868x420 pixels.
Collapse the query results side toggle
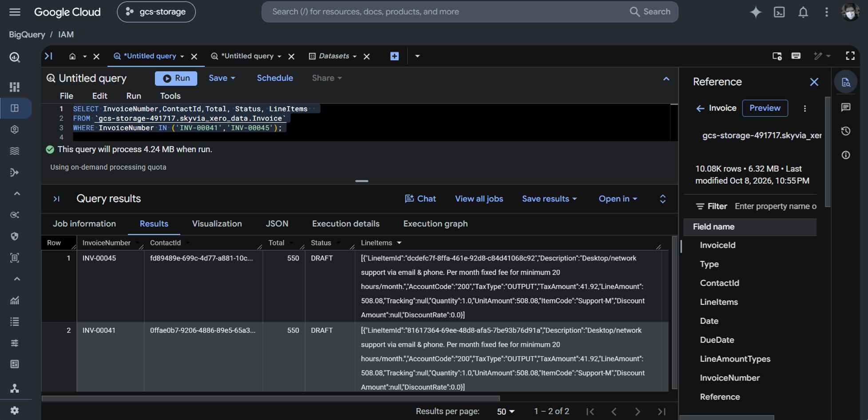[56, 199]
